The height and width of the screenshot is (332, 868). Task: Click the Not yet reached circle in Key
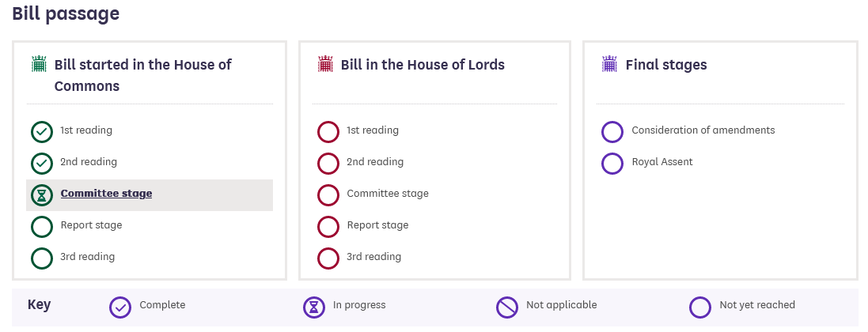[x=700, y=307]
